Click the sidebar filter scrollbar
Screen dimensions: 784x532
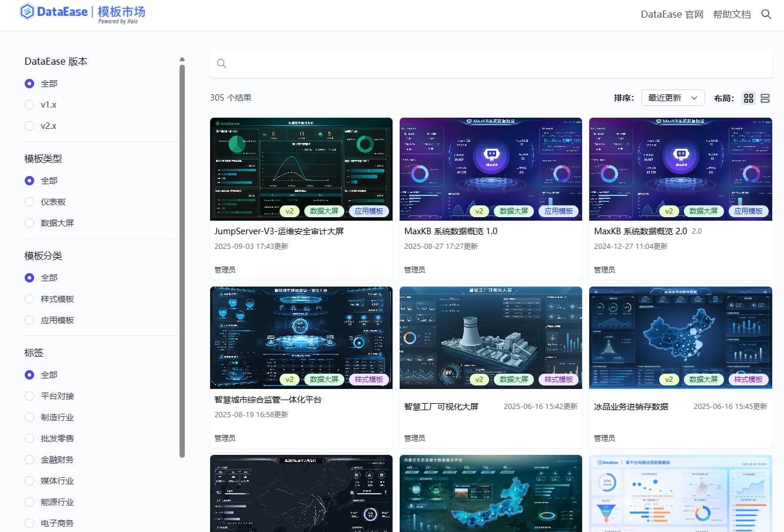(182, 259)
